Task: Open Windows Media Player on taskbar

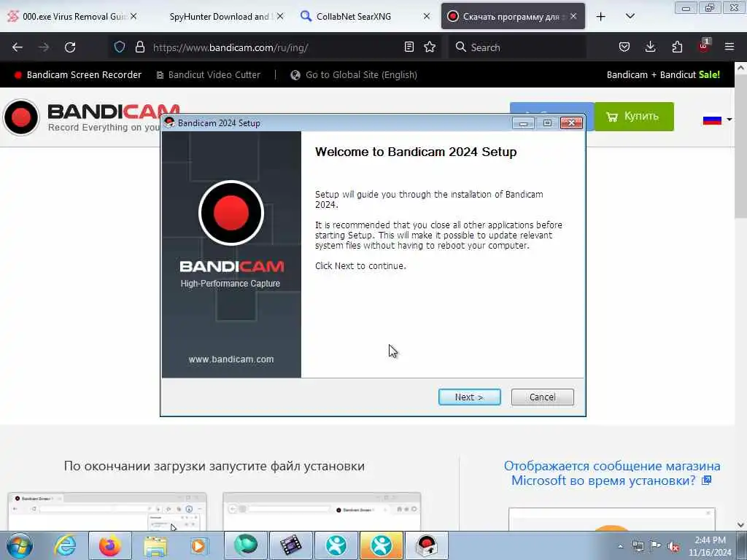Action: [198, 545]
